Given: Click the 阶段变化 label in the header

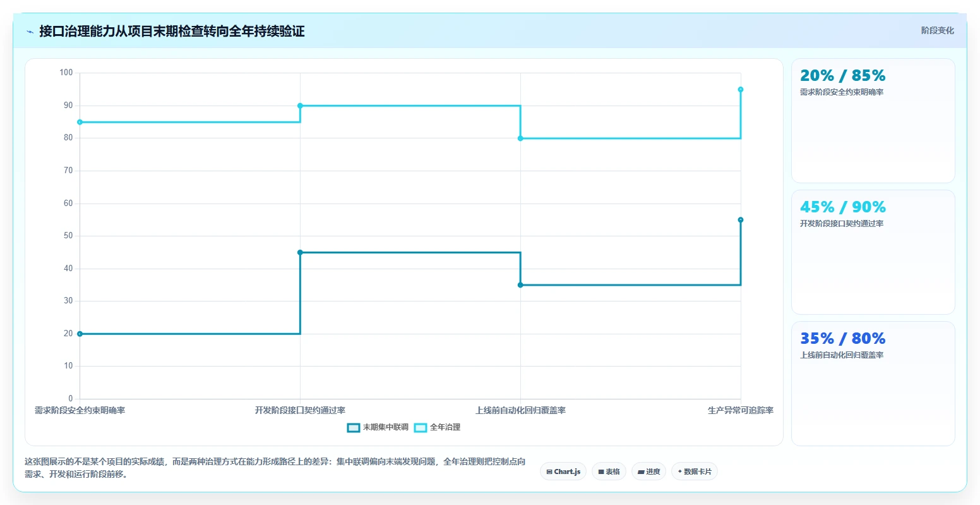Looking at the screenshot, I should (x=937, y=30).
